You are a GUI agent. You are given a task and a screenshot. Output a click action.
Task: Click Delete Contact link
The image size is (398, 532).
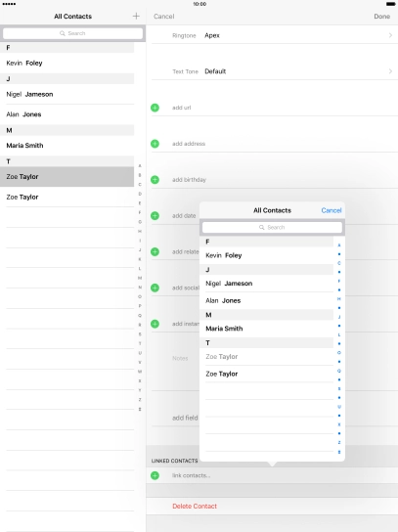coord(195,506)
